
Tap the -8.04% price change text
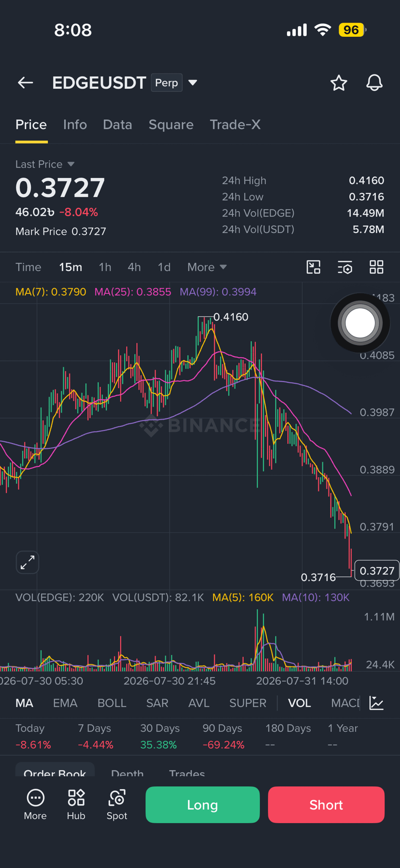click(x=79, y=212)
